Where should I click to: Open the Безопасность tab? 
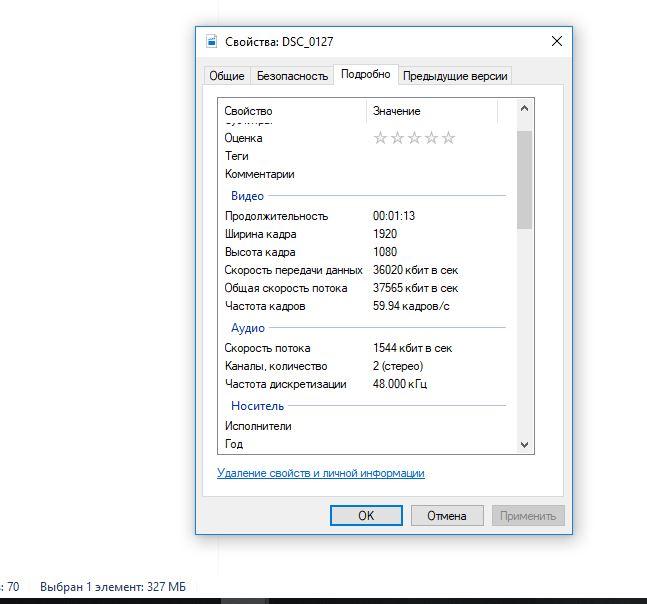coord(292,76)
